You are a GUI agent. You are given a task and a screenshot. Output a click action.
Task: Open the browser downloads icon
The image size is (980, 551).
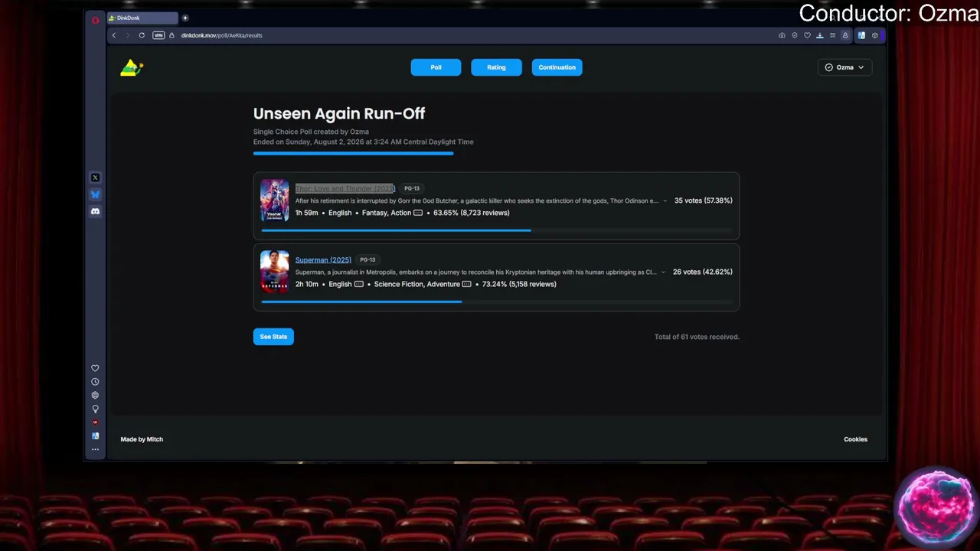tap(820, 35)
